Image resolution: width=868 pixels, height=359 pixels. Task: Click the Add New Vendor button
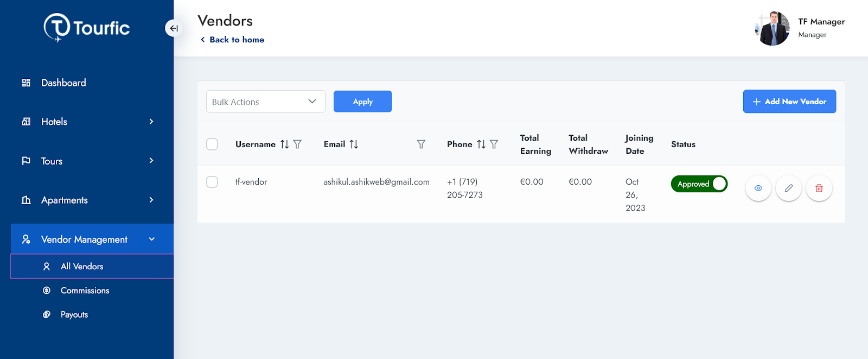tap(789, 102)
